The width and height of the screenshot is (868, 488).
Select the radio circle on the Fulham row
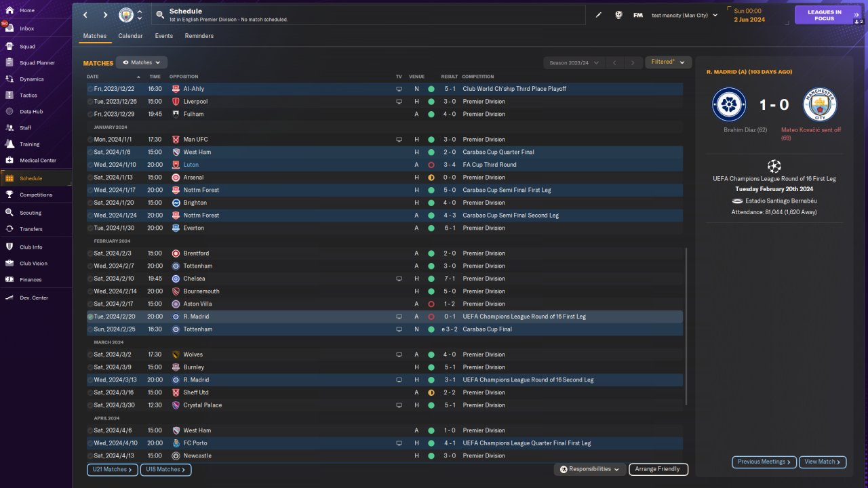pyautogui.click(x=90, y=114)
